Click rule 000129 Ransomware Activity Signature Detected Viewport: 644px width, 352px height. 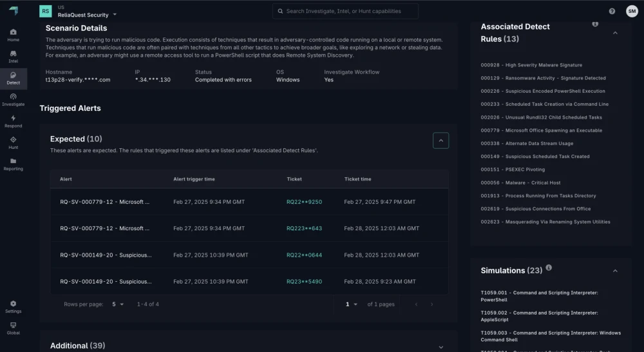tap(543, 78)
